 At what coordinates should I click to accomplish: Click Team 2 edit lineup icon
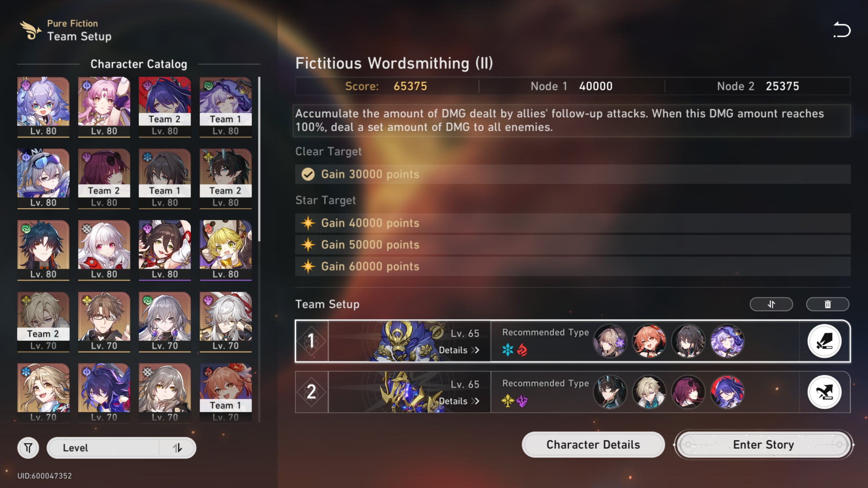point(824,392)
